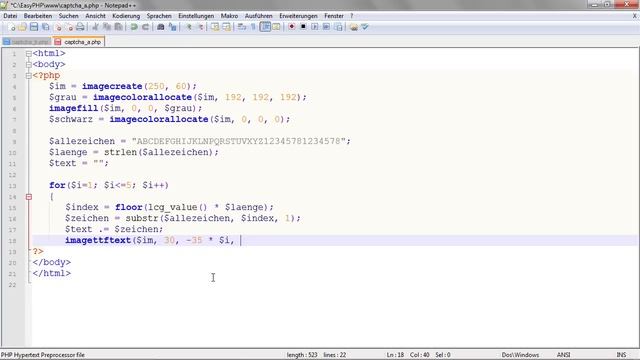Open the Datei menu
Screen dimensions: 640x360
point(10,16)
